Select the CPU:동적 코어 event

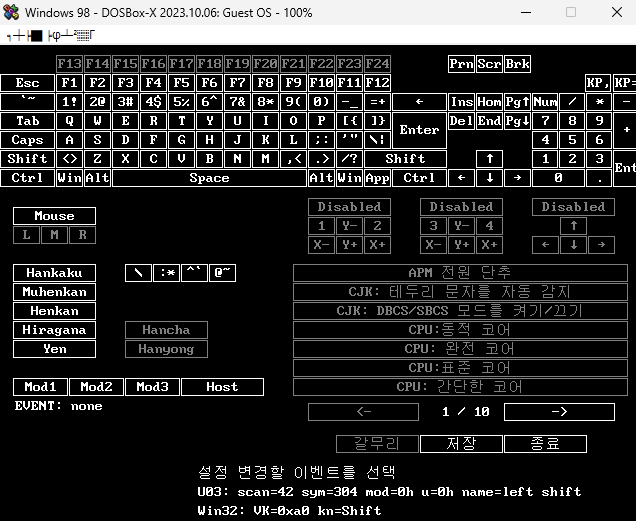[460, 330]
